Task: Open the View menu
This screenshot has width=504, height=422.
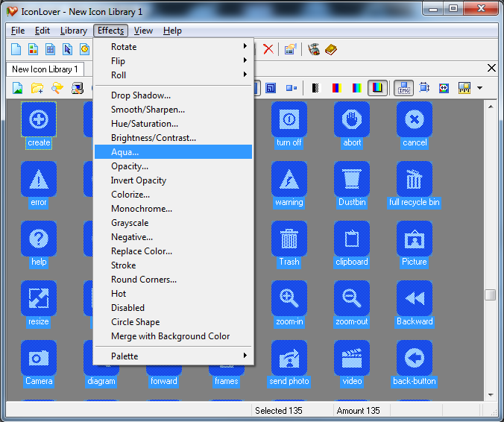Action: [143, 31]
